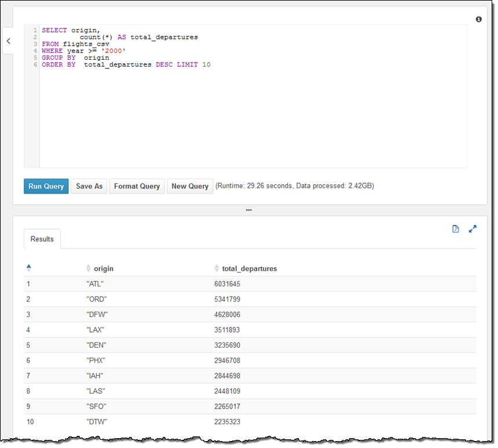
Task: Select the Results tab
Action: pyautogui.click(x=42, y=239)
